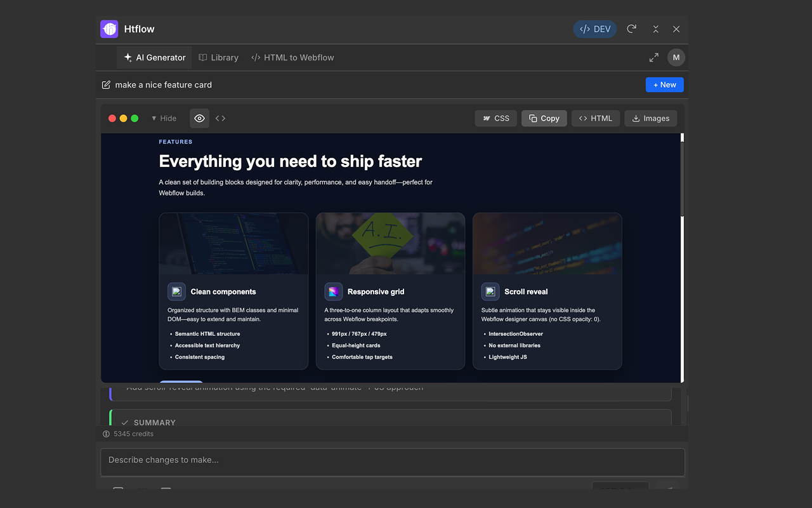This screenshot has height=508, width=812.
Task: Click the 'No external libraries' bullet
Action: click(514, 345)
